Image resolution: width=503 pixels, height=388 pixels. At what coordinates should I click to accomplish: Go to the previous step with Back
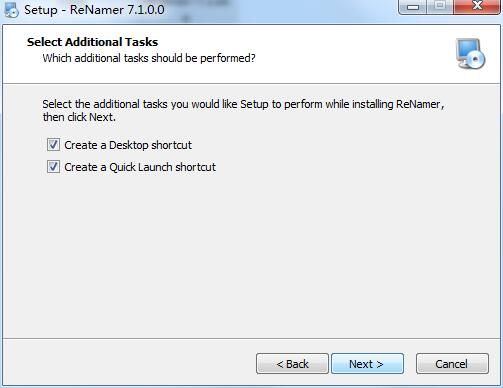[292, 364]
